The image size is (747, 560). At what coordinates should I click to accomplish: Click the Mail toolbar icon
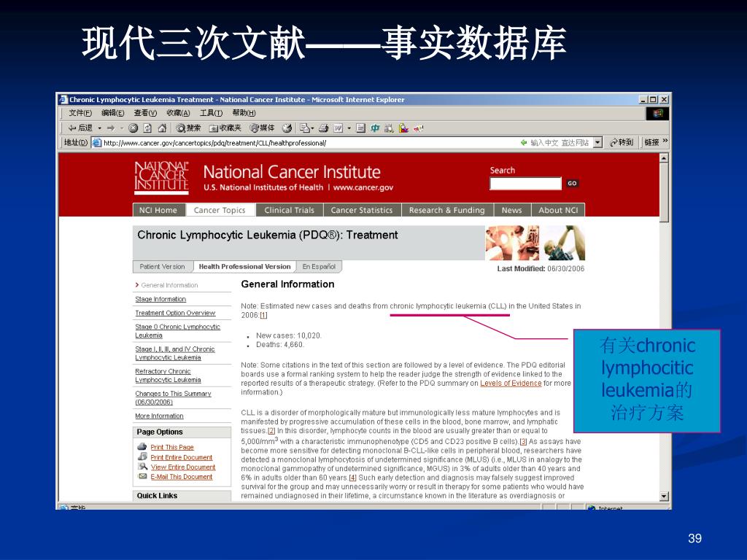304,128
